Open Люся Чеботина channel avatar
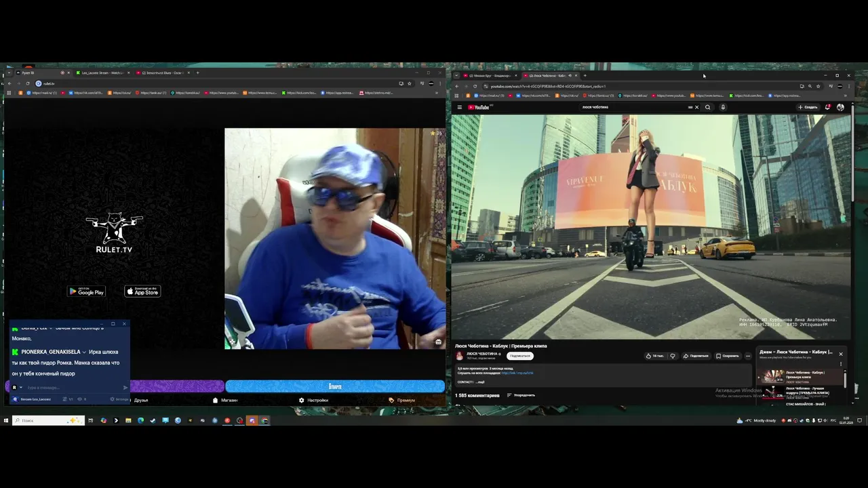Viewport: 868px width, 488px height. coord(459,356)
